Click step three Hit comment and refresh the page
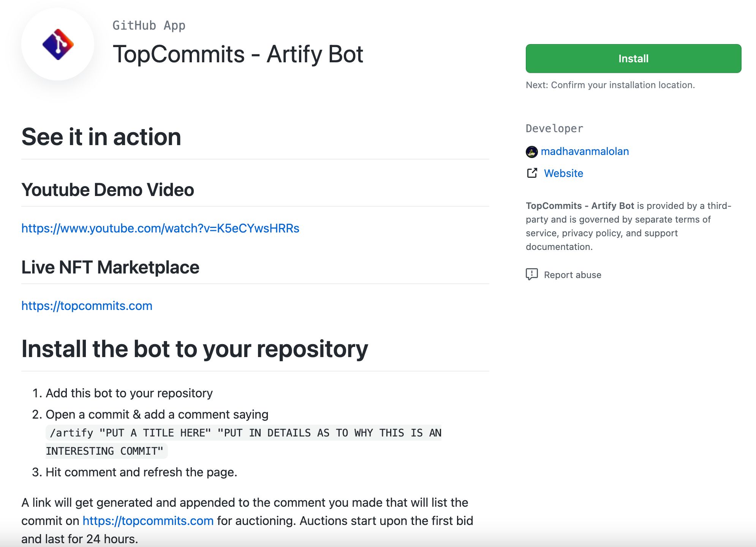Viewport: 756px width, 547px height. pos(141,472)
